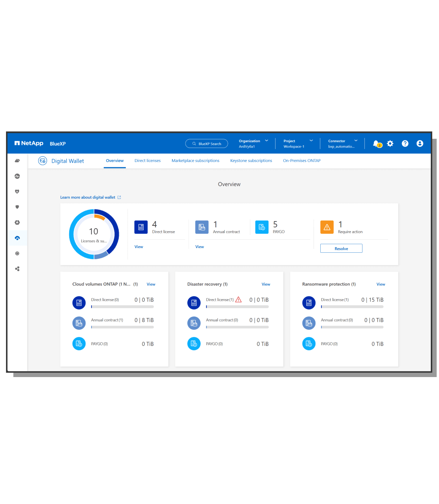Image resolution: width=439 pixels, height=504 pixels.
Task: Switch to the Direct licenses tab
Action: click(x=147, y=161)
